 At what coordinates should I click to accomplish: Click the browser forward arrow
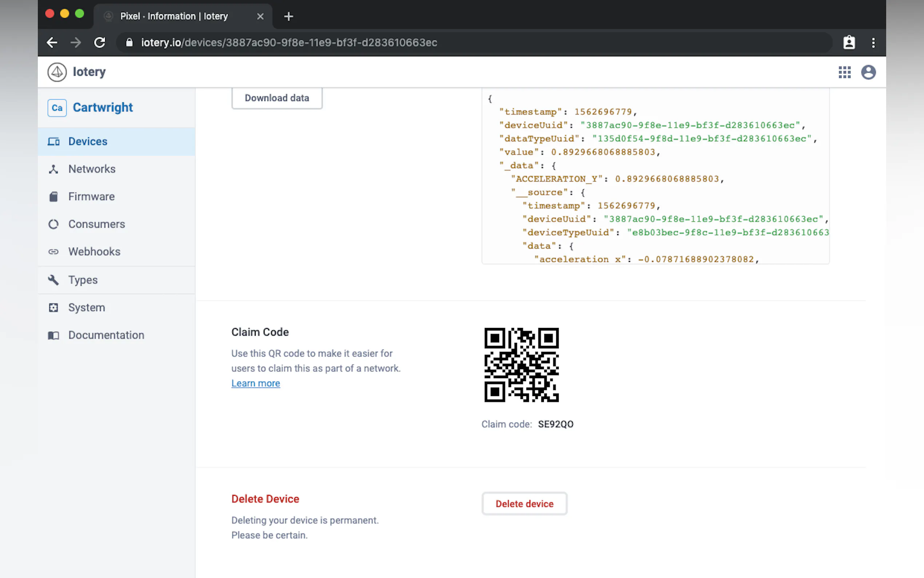pyautogui.click(x=76, y=43)
